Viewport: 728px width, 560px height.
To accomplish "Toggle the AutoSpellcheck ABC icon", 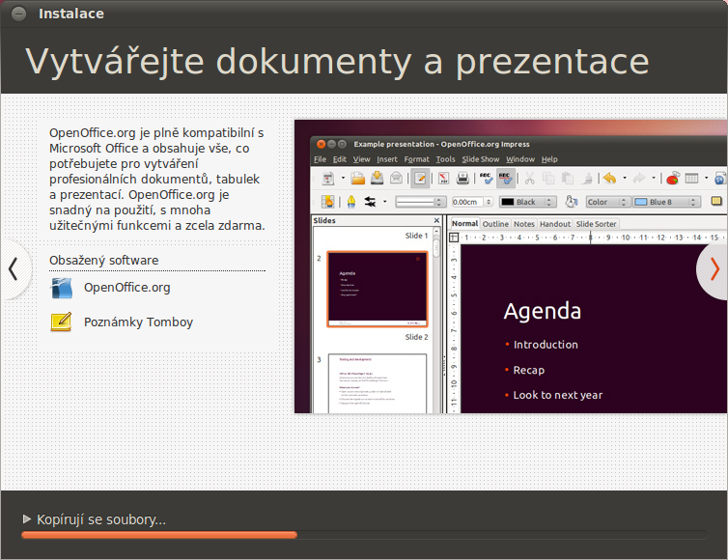I will coord(506,179).
